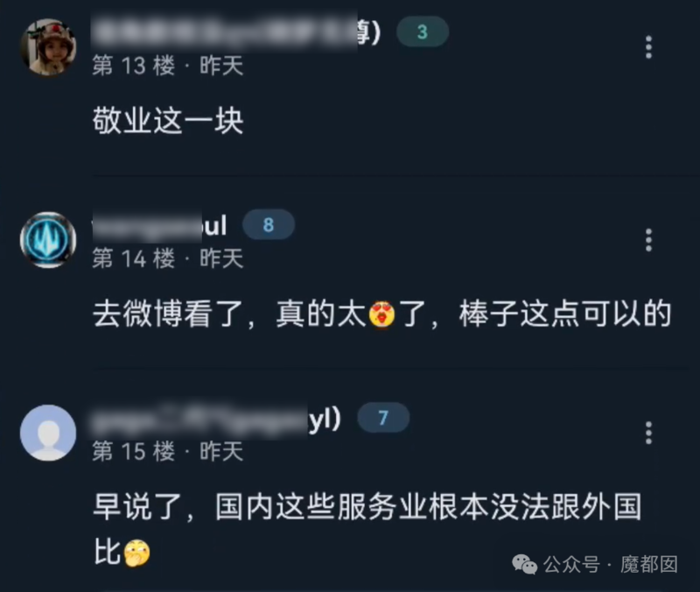Tap the level 3 badge

[x=423, y=32]
